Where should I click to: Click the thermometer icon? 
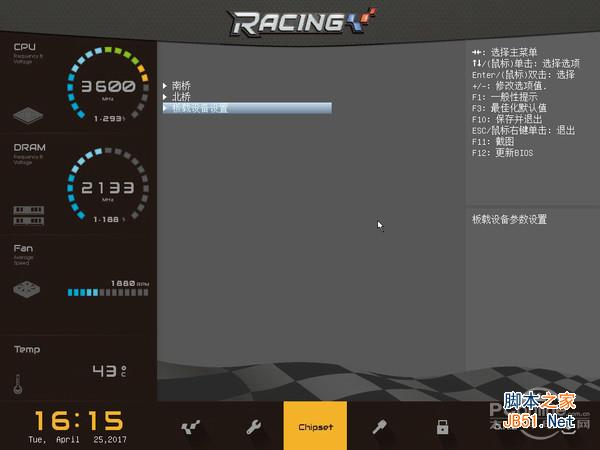(18, 384)
